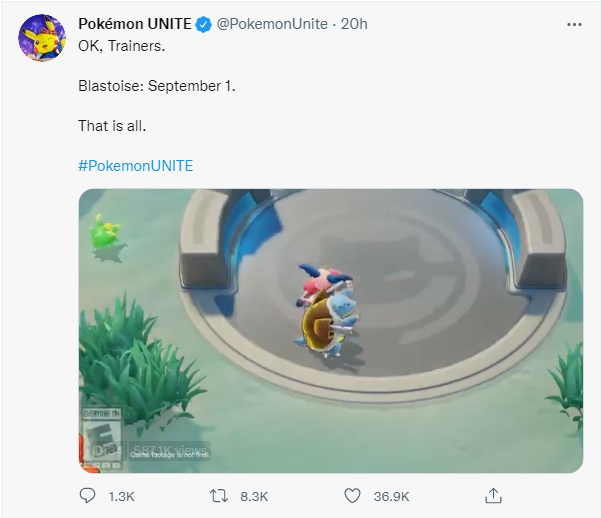Click the reply speech bubble icon
The width and height of the screenshot is (601, 518).
pos(87,496)
